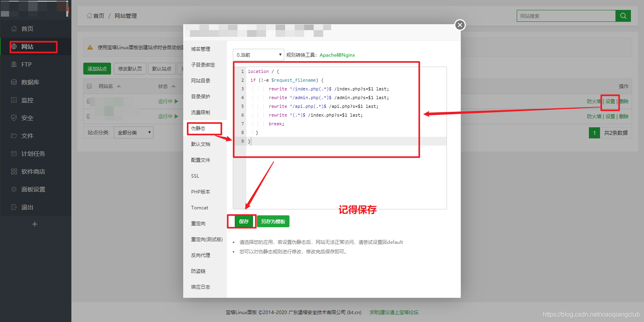
Task: Sort by the 网站名 column arrow
Action: [x=119, y=86]
